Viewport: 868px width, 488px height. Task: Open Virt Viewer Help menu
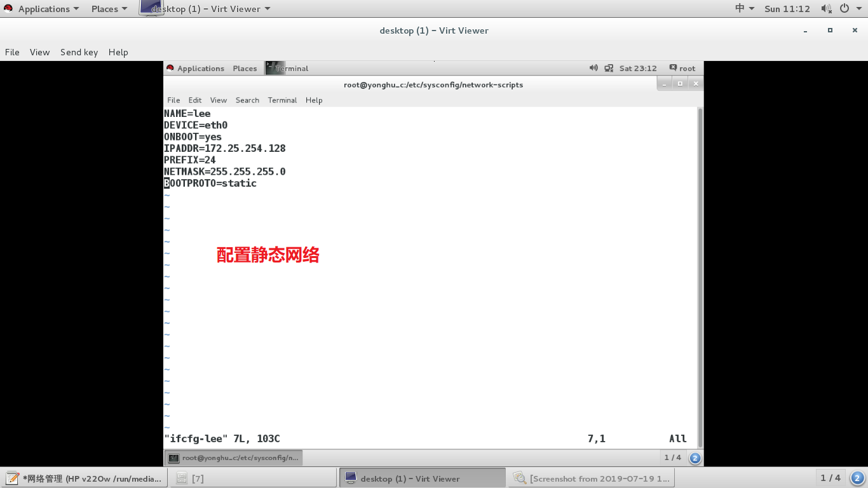pos(118,52)
